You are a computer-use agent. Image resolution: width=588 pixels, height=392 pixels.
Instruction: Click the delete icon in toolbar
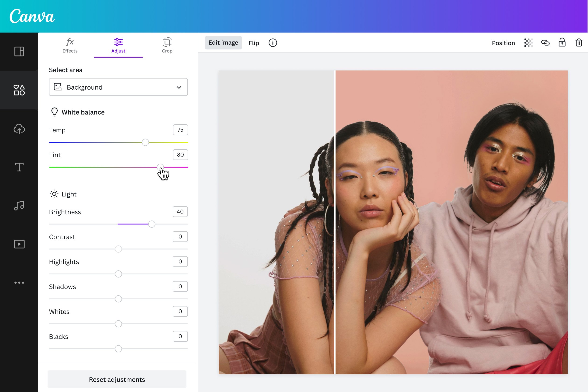tap(578, 42)
